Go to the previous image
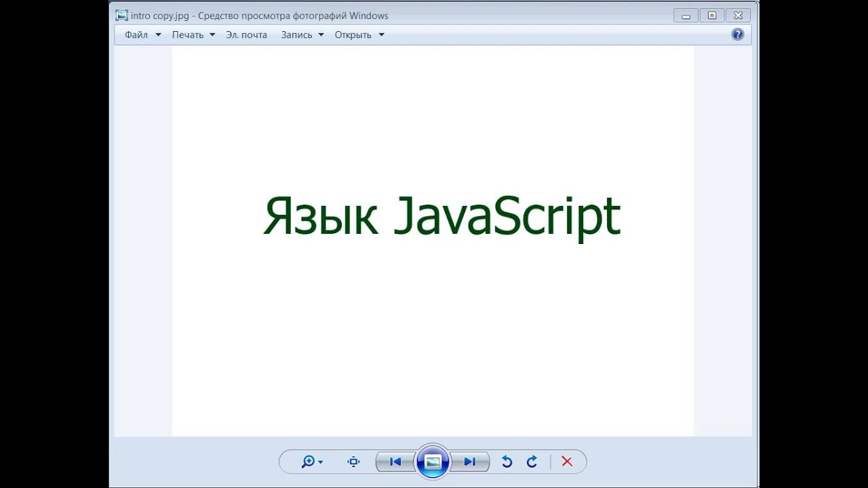This screenshot has height=488, width=868. click(395, 462)
